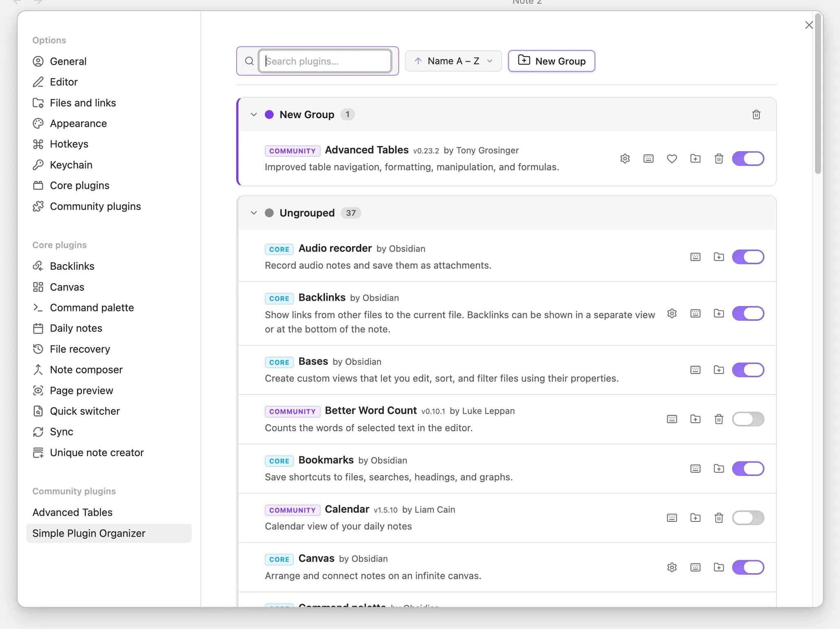
Task: Open Note composer settings
Action: (109, 370)
